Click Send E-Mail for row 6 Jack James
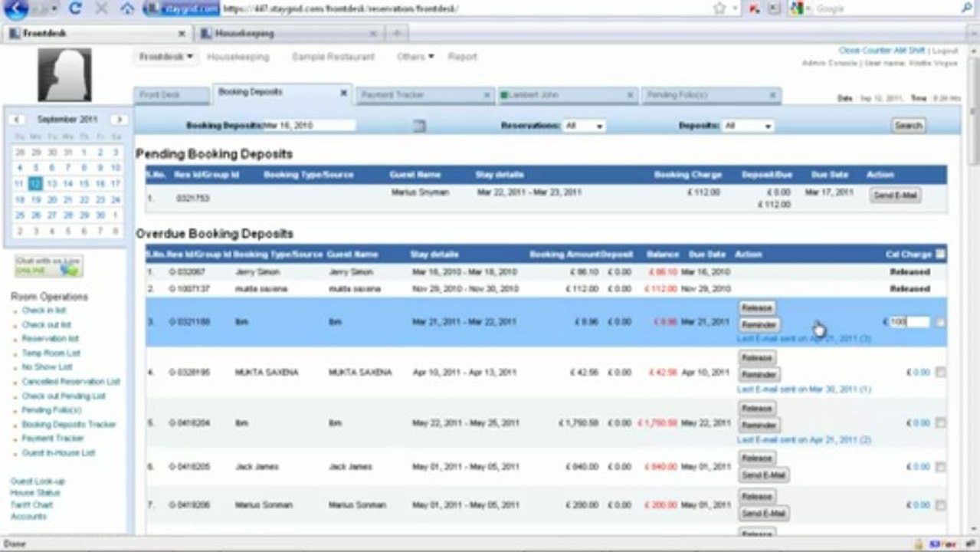The image size is (980, 552). pyautogui.click(x=764, y=475)
